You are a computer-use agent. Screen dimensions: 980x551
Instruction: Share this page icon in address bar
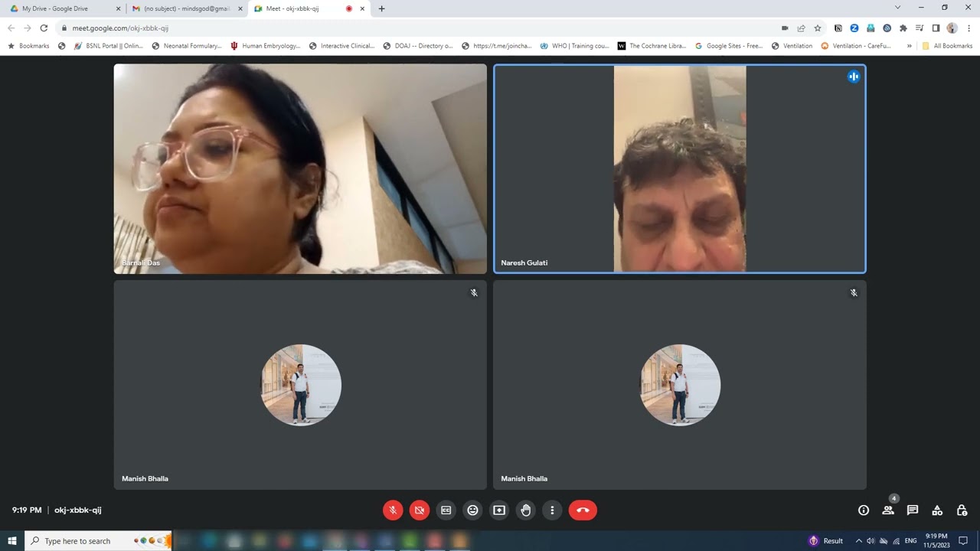(801, 28)
